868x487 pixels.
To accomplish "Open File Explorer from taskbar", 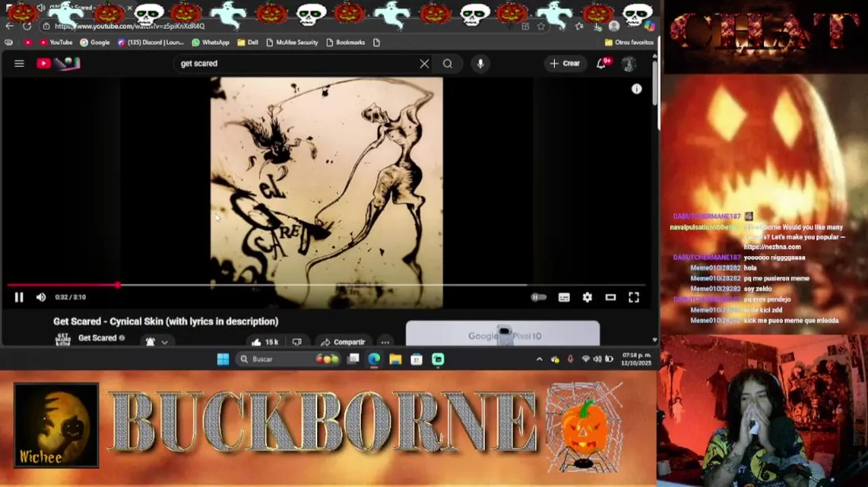I will click(395, 359).
